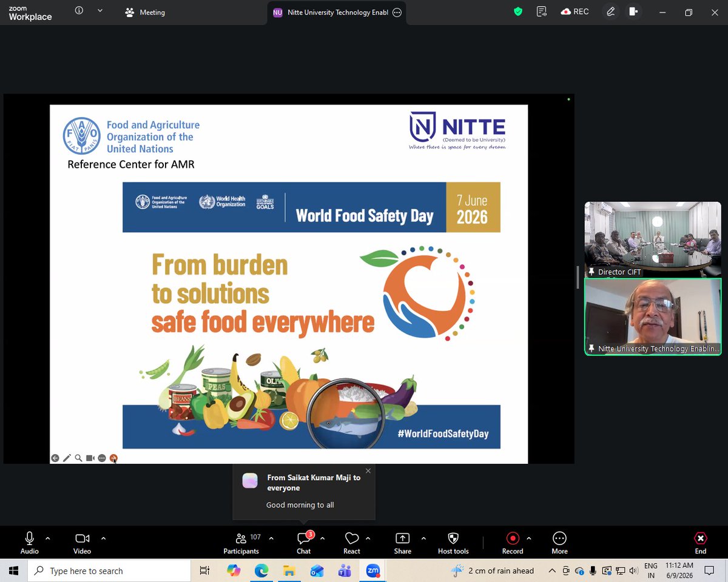This screenshot has width=728, height=582.
Task: Click ENG IN language indicator
Action: click(x=651, y=570)
